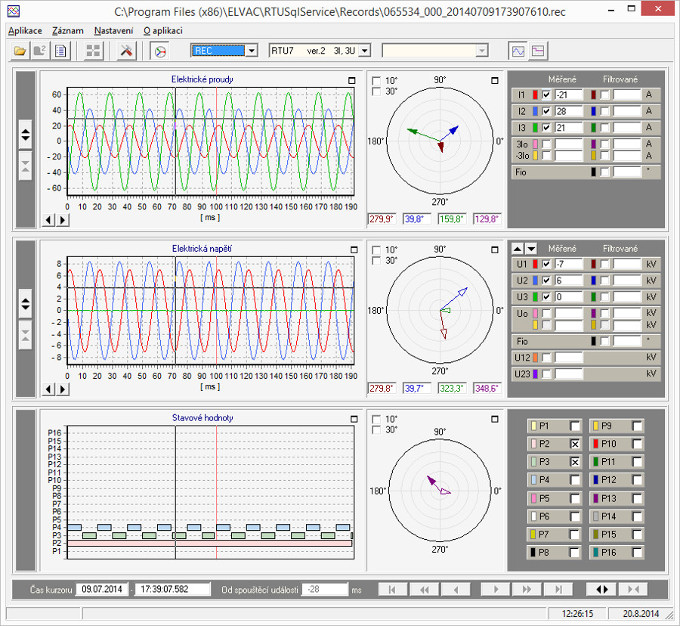
Task: Click the vertical scale arrows of the currents chart
Action: (26, 134)
